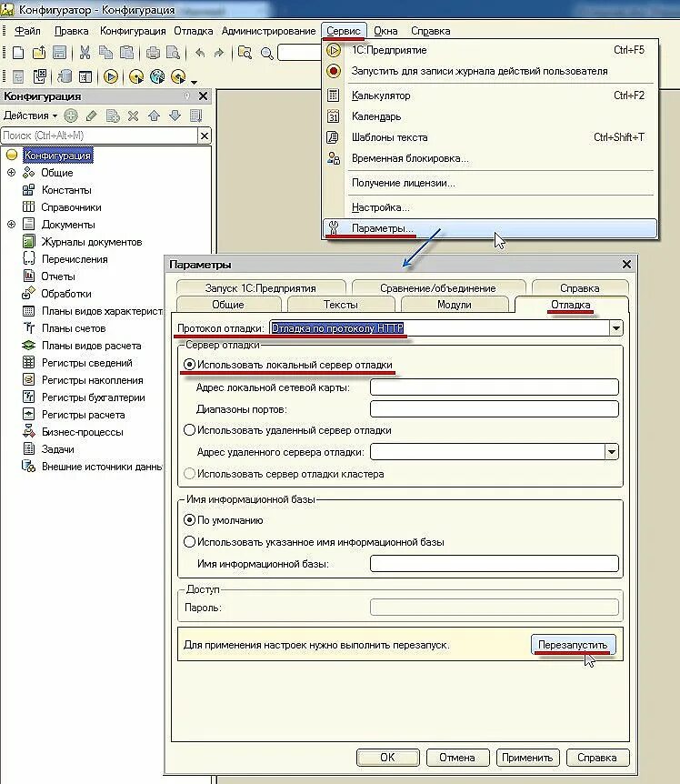Click the pencil Edit icon in Конфигурация panel
This screenshot has height=784, width=680.
91,116
